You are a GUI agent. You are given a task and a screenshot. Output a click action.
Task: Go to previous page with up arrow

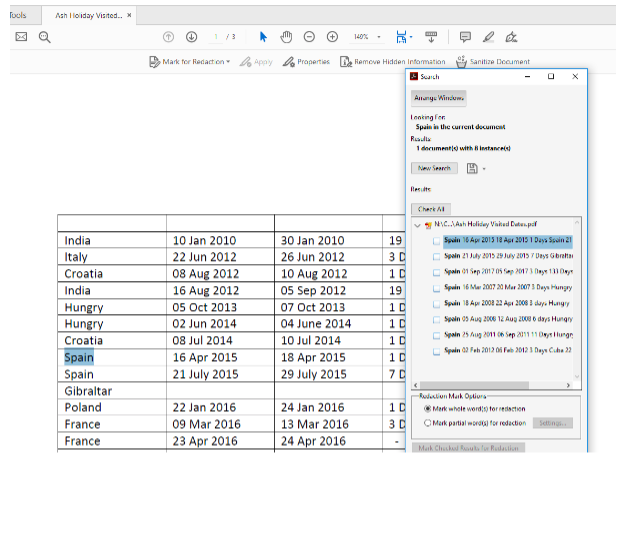[167, 37]
